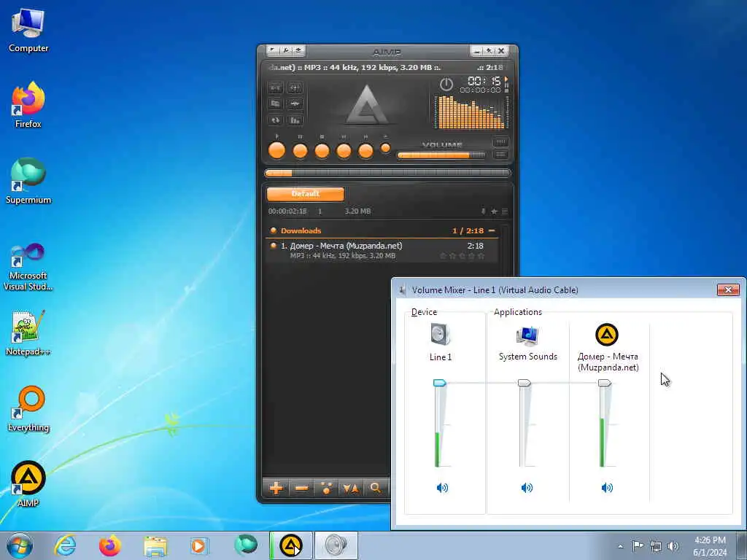Screen dimensions: 747x560
Task: Click the Line 1 device speaker icon
Action: pos(440,334)
